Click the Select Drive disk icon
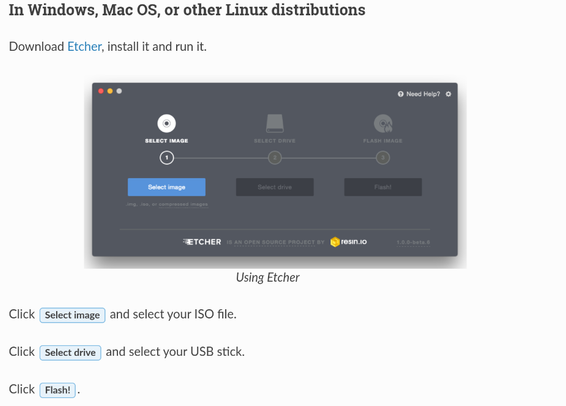566x406 pixels. click(x=275, y=123)
